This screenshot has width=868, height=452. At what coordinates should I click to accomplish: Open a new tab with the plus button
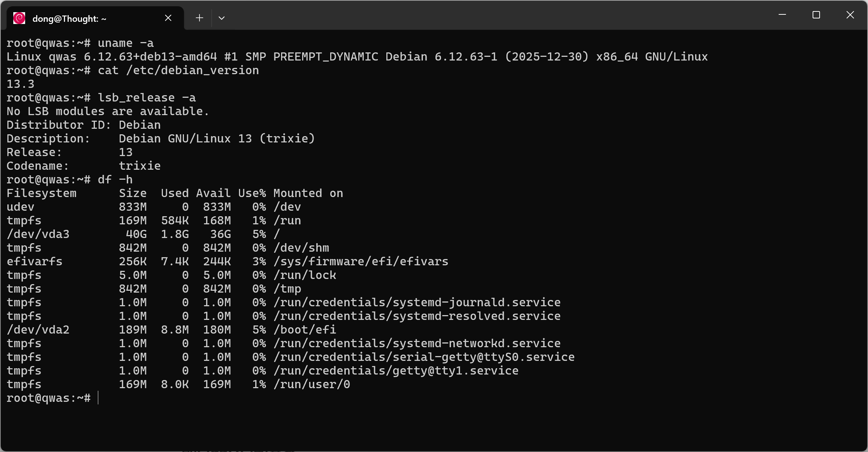[x=199, y=18]
